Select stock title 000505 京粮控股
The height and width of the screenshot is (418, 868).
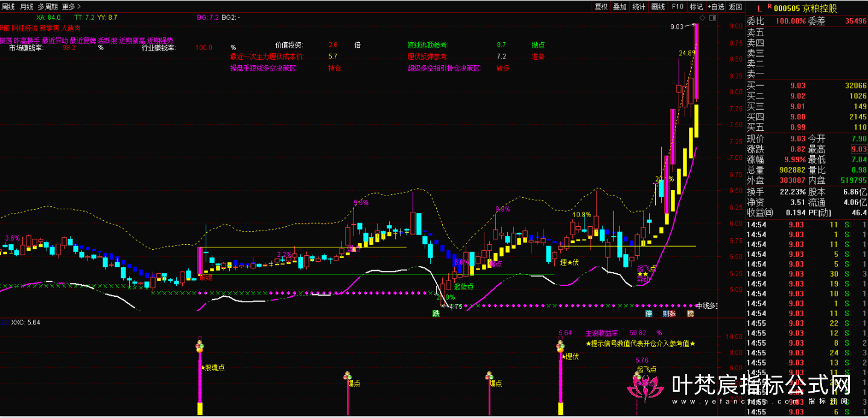805,8
